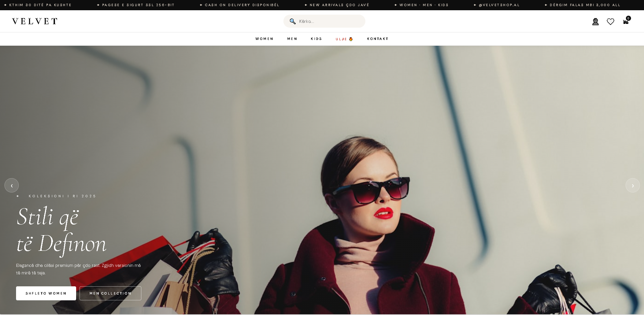Click the @VELVETSHOP.AL announcement link
The image size is (644, 315).
[x=499, y=5]
